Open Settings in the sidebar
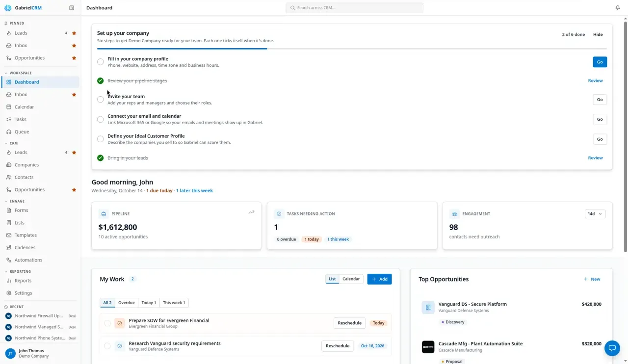Image resolution: width=628 pixels, height=364 pixels. [39, 293]
